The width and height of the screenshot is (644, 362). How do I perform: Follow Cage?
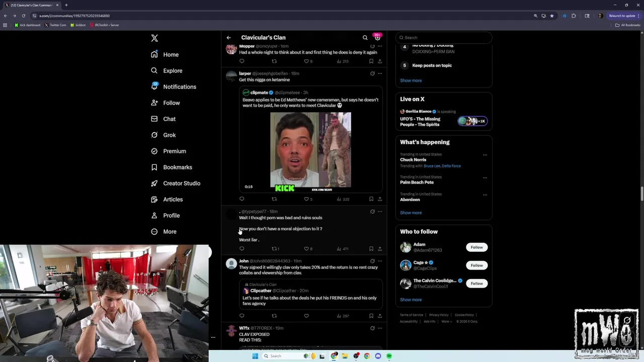point(476,265)
